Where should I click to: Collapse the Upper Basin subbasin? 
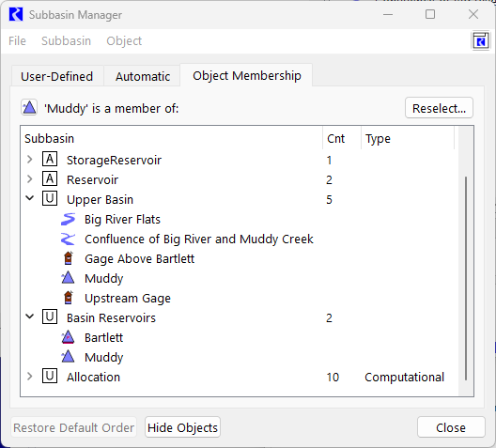coord(30,198)
